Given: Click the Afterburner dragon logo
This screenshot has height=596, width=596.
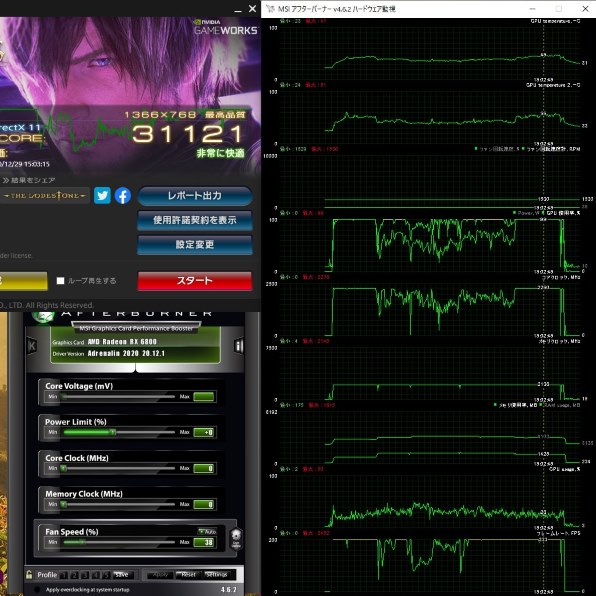Looking at the screenshot, I should click(43, 317).
